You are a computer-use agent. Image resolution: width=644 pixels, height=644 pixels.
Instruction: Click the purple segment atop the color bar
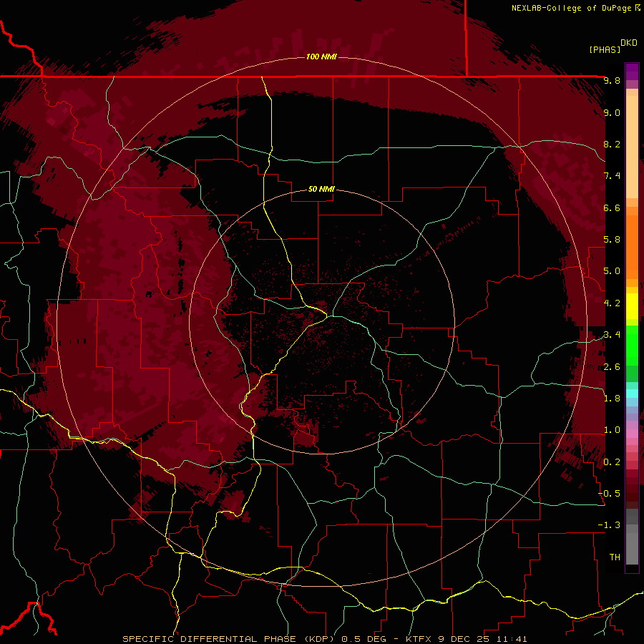(632, 72)
